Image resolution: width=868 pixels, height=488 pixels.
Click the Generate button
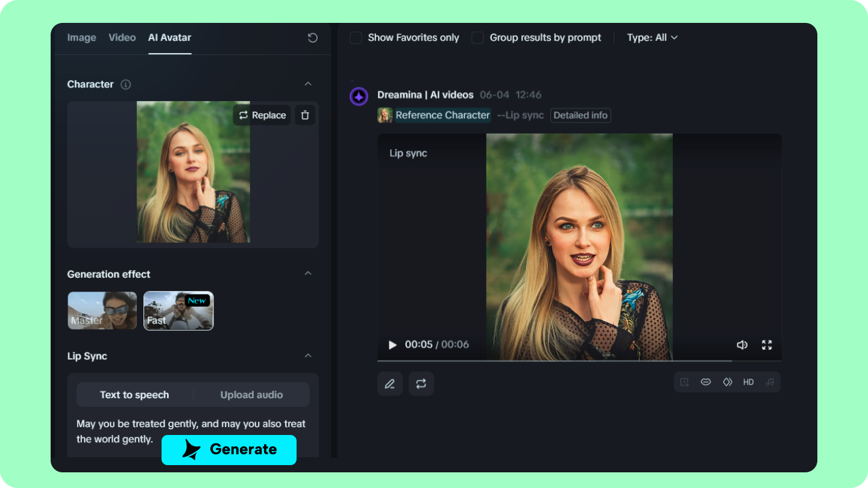click(229, 449)
